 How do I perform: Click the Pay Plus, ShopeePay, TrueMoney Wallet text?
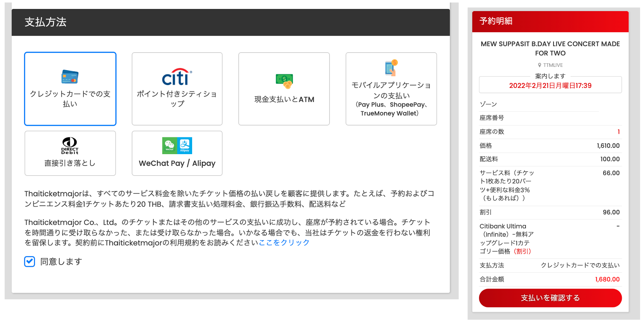(x=392, y=109)
